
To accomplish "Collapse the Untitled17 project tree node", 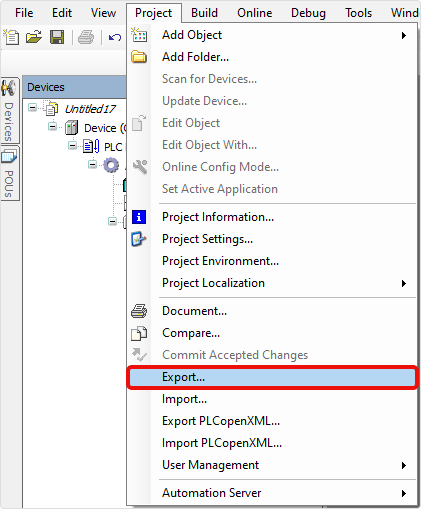I will [32, 108].
